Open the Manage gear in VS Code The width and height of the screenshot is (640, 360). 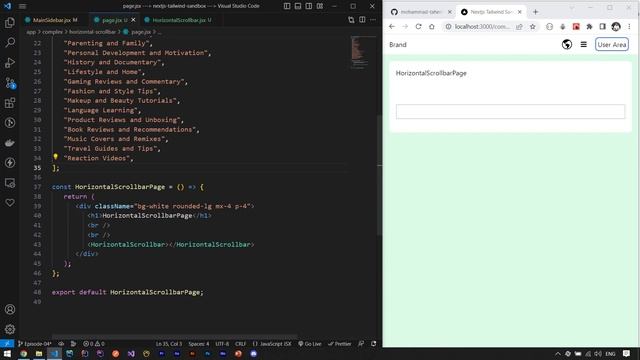click(x=10, y=329)
